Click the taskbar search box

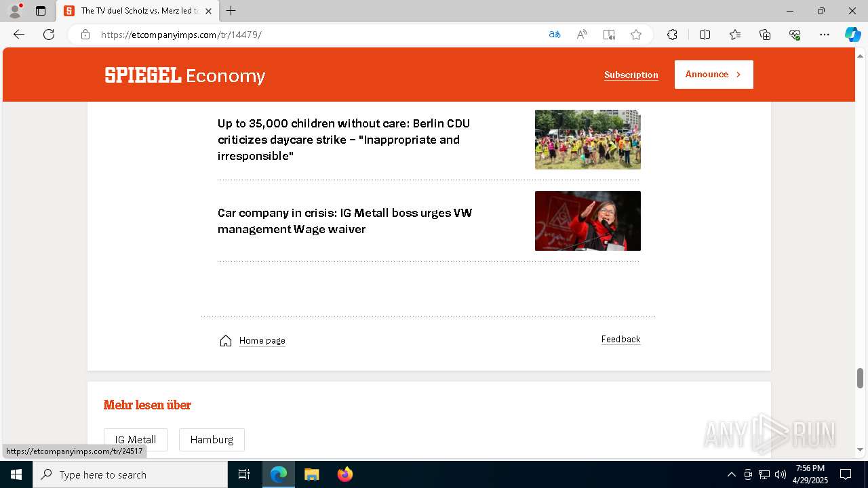pyautogui.click(x=130, y=474)
